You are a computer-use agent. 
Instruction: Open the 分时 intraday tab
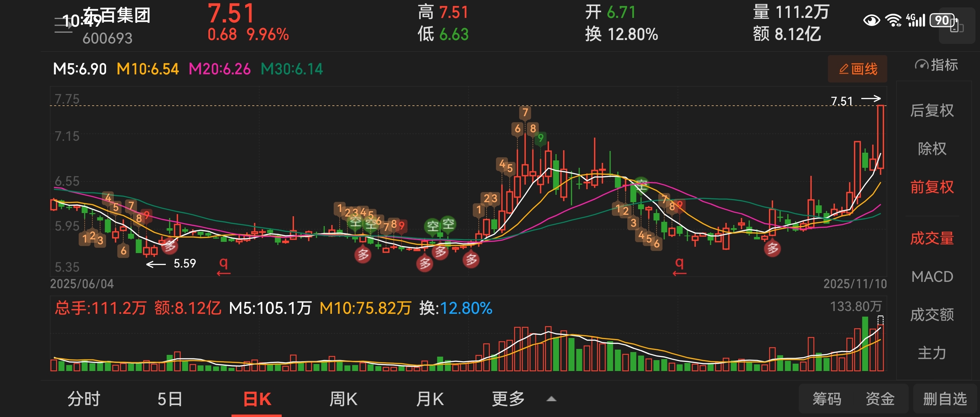coord(84,399)
